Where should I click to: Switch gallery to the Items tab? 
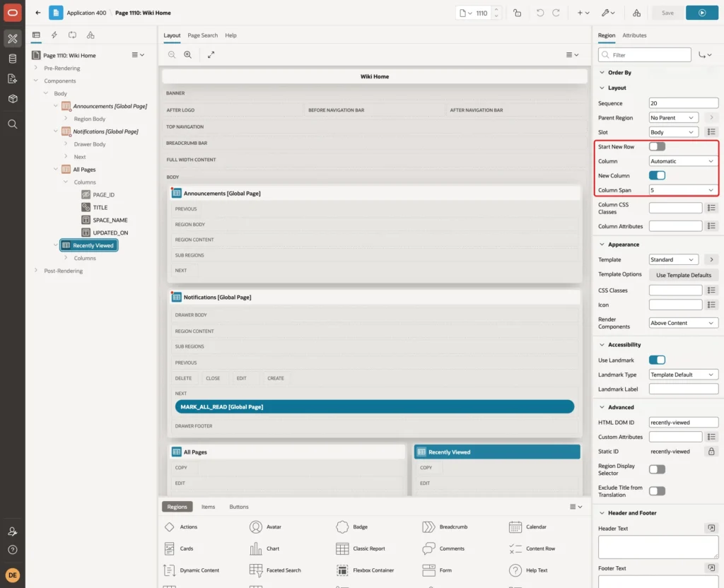(x=208, y=507)
